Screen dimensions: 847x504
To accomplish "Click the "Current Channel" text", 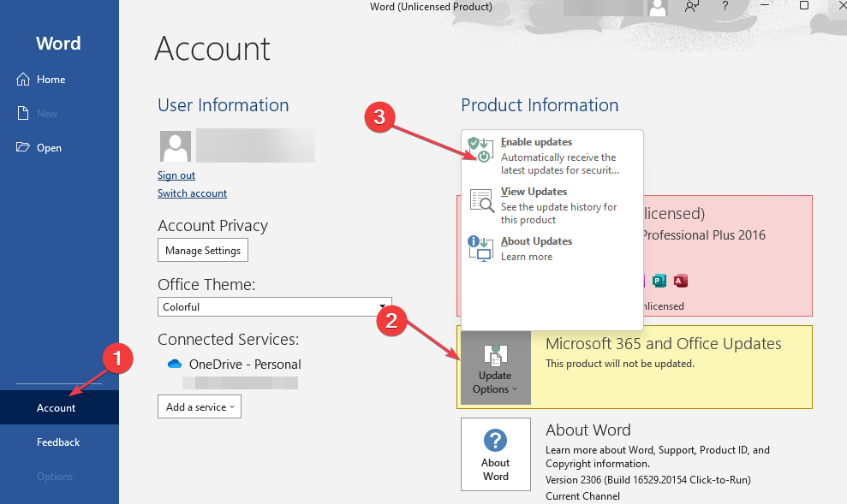I will [x=582, y=496].
